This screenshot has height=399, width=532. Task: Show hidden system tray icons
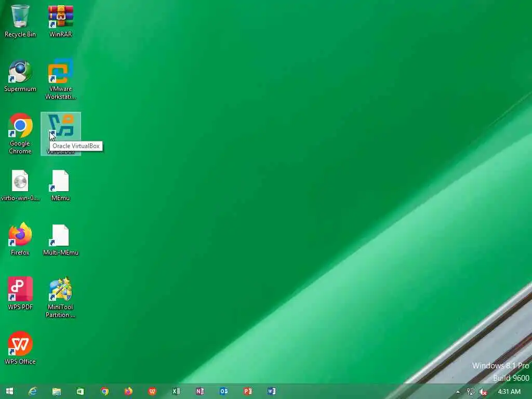[x=458, y=392]
